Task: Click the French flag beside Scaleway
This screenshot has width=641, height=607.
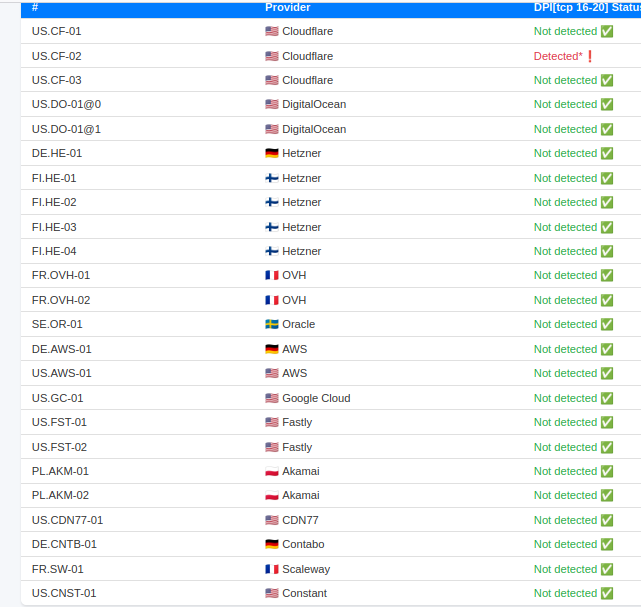Action: (x=272, y=569)
